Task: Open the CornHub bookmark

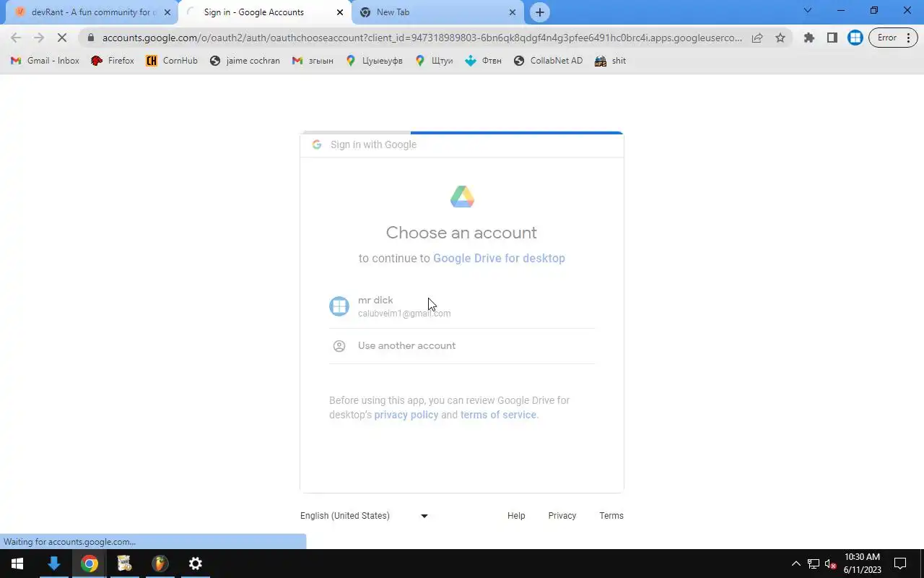Action: pyautogui.click(x=172, y=61)
